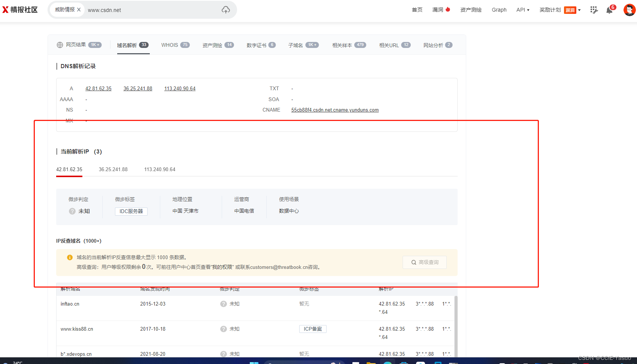
Task: Select the 域名解析 tab
Action: click(133, 45)
